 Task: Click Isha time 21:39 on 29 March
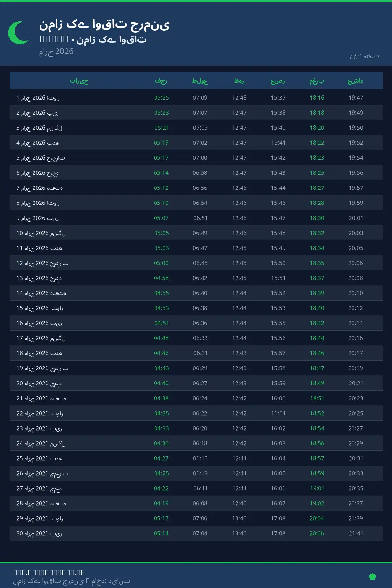tap(355, 518)
